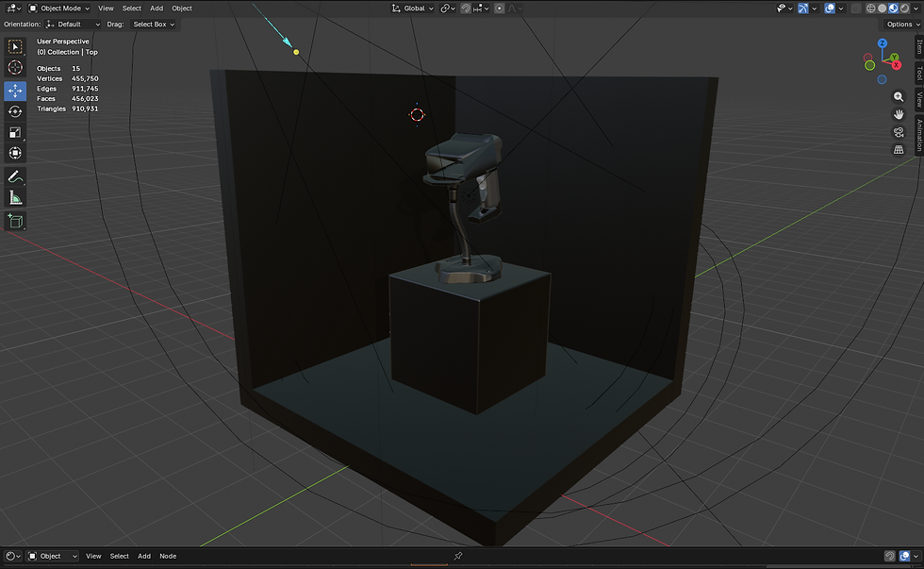Image resolution: width=924 pixels, height=569 pixels.
Task: Switch perspective/orthographic grid icon
Action: tap(898, 150)
